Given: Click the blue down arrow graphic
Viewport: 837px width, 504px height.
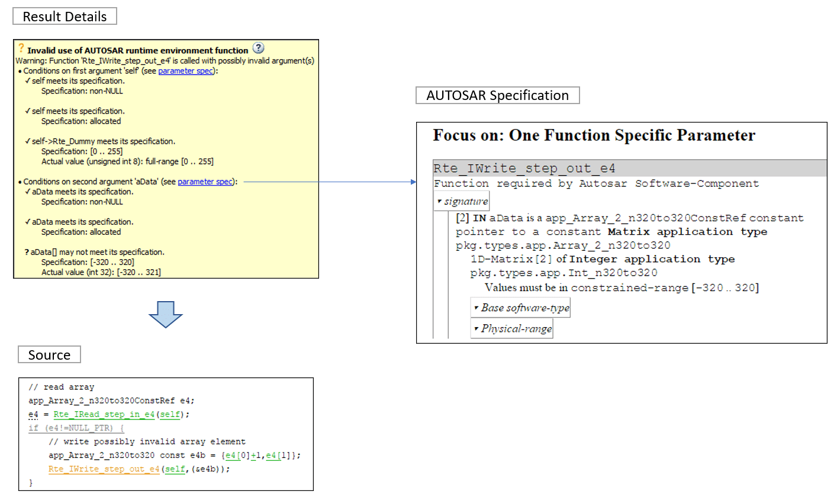Looking at the screenshot, I should point(166,314).
